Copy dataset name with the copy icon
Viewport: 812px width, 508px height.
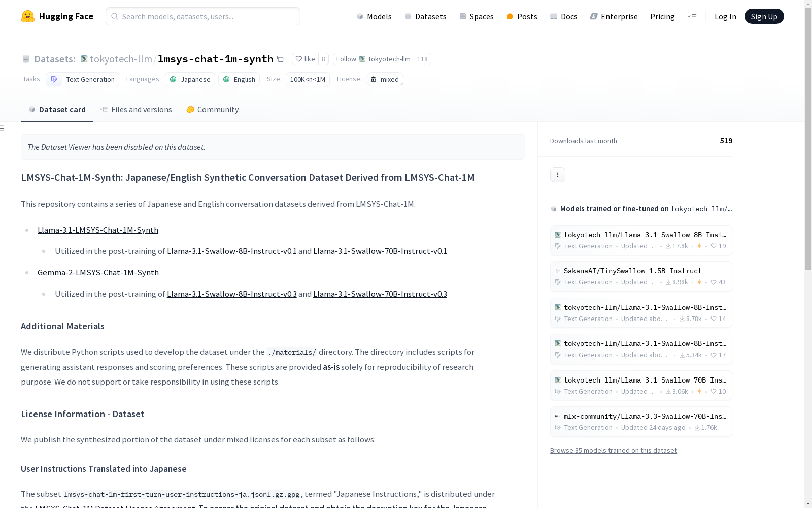pos(280,59)
